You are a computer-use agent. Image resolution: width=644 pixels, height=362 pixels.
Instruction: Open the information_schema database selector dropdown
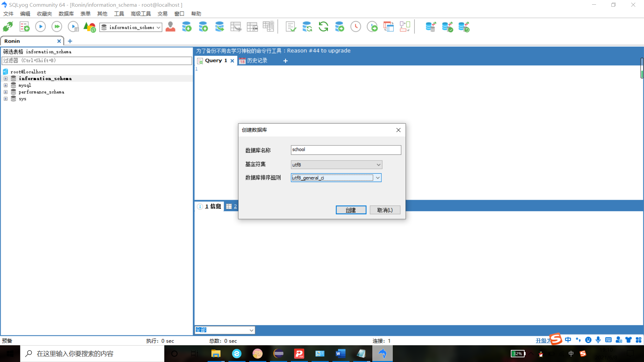tap(158, 27)
